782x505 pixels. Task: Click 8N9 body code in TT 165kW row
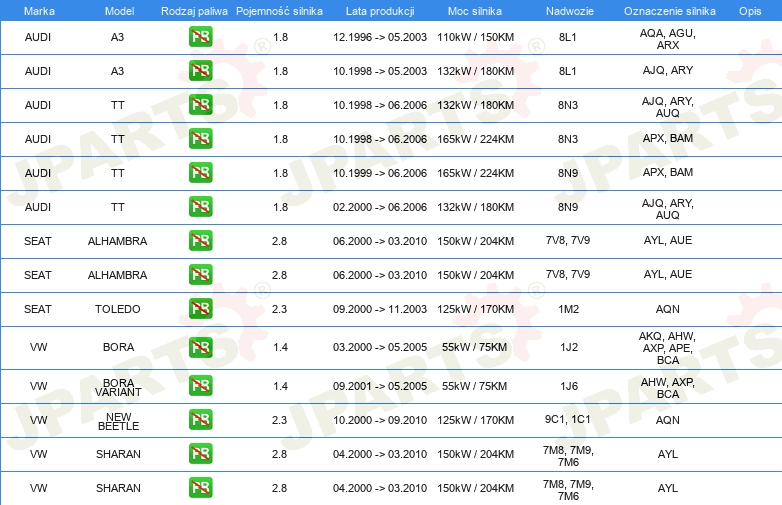point(568,173)
